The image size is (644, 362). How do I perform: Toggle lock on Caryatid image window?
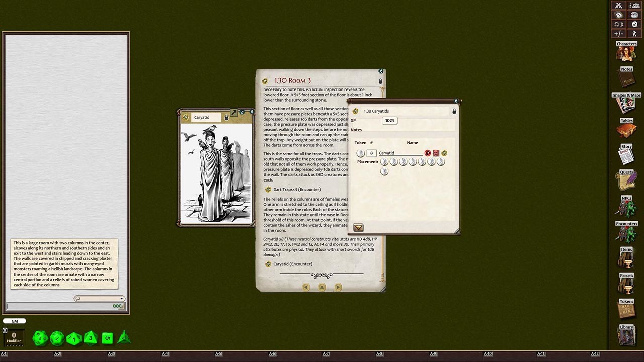pos(226,117)
